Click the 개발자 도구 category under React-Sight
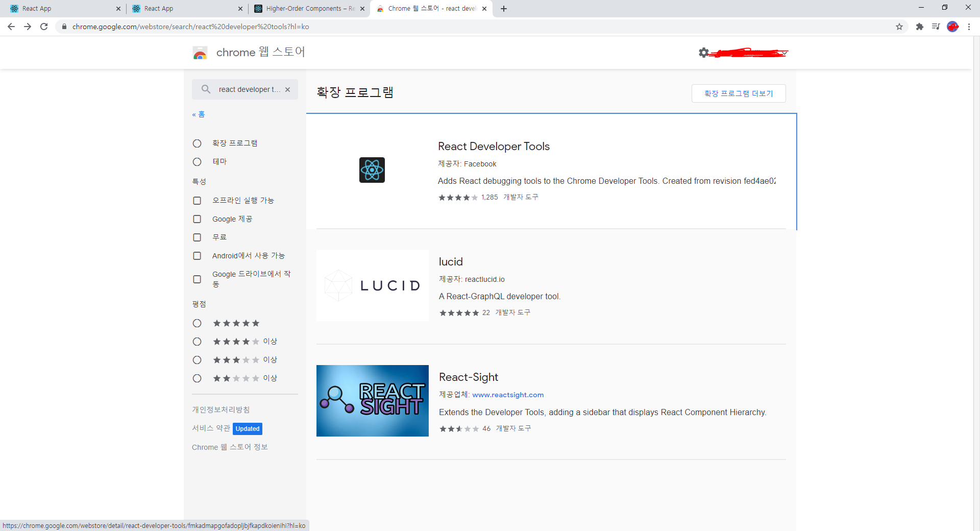This screenshot has height=531, width=980. tap(513, 428)
